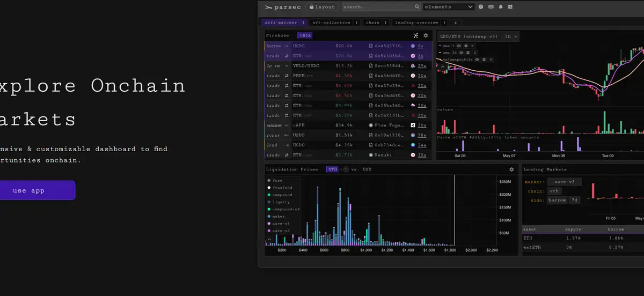The width and height of the screenshot is (644, 296).
Task: Remove the sma 20 indicator
Action: (475, 53)
